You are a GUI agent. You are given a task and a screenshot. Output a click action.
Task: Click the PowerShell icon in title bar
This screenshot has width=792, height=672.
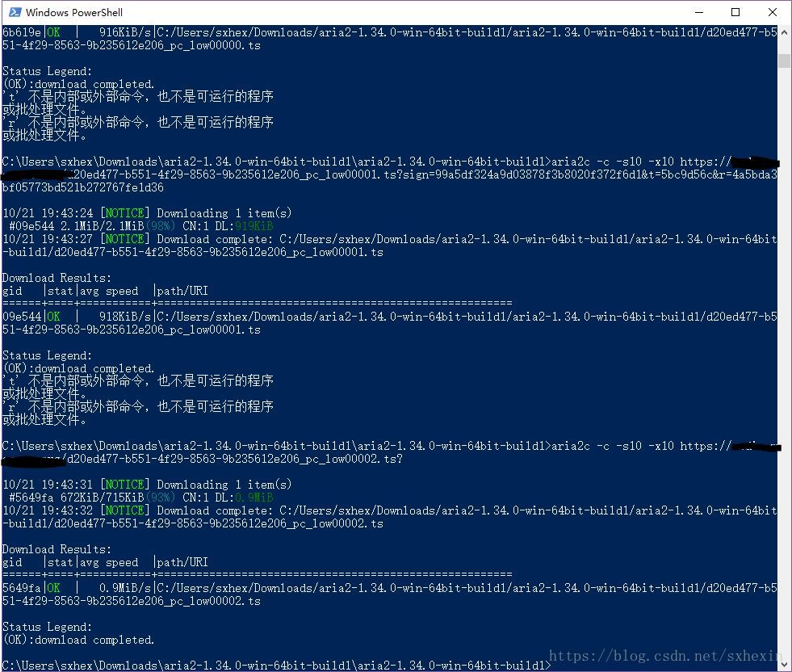pyautogui.click(x=15, y=12)
